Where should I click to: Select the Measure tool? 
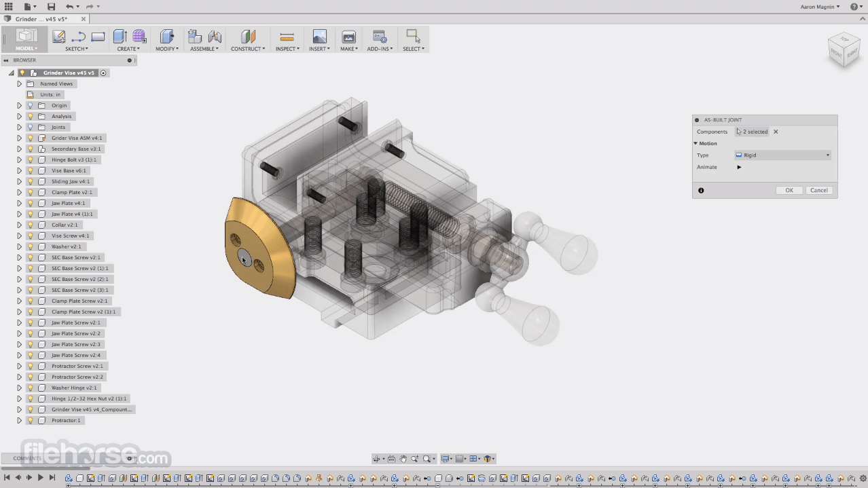coord(287,37)
